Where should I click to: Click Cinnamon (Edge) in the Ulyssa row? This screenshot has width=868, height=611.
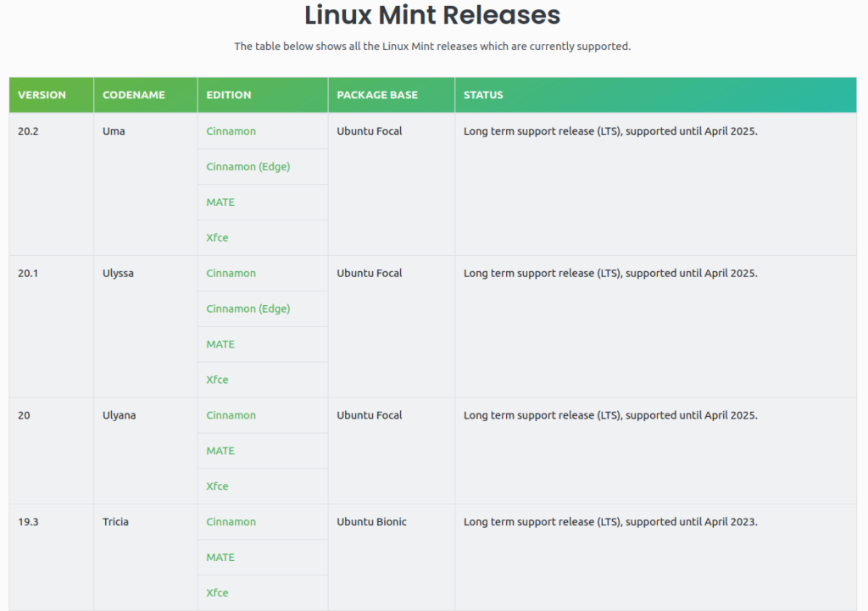point(248,309)
